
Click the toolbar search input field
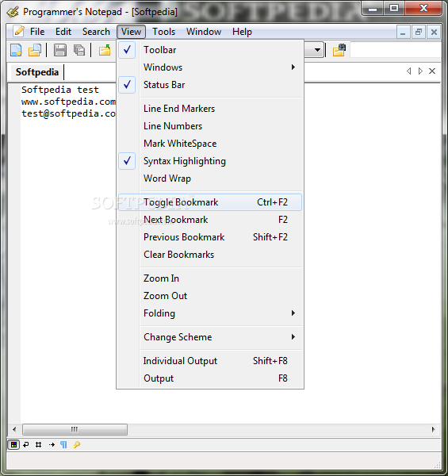point(396,50)
